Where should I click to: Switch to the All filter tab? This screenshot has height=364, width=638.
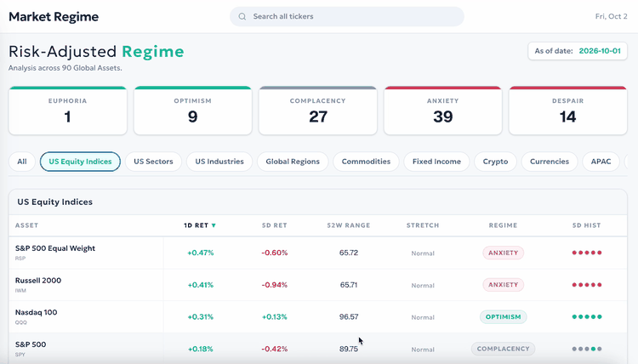[22, 162]
